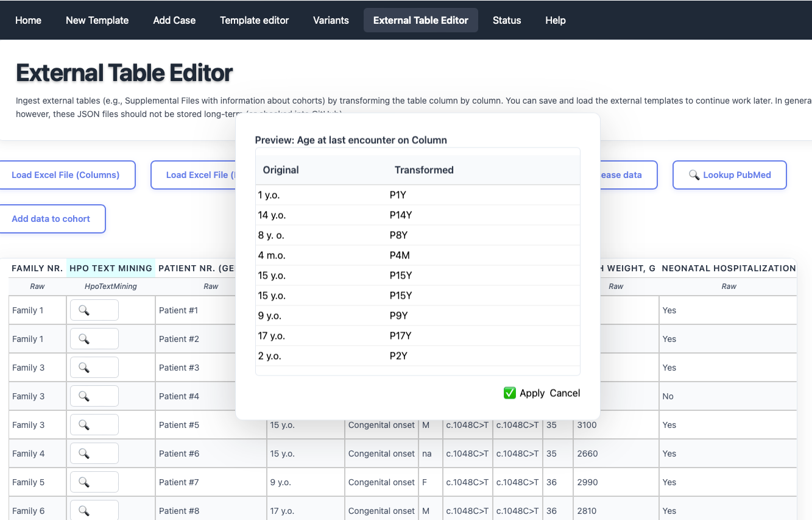Open the Help menu item
Viewport: 812px width, 520px height.
click(555, 20)
